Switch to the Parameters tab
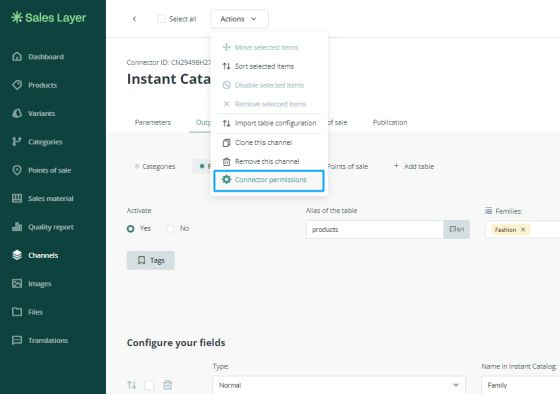This screenshot has width=560, height=394. point(153,123)
